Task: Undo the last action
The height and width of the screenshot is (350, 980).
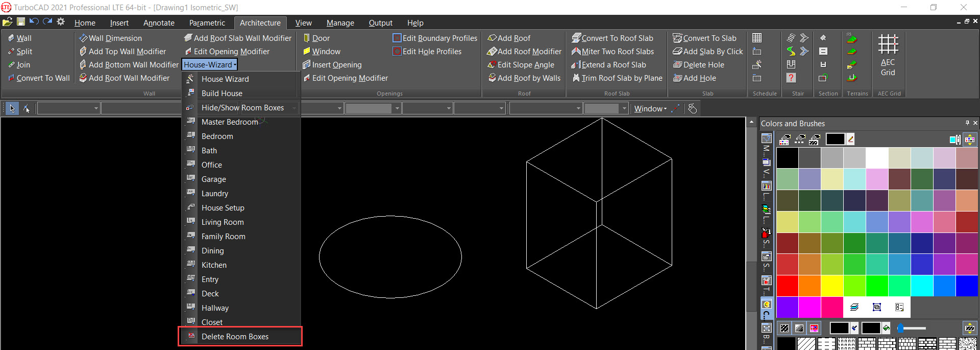Action: coord(34,22)
